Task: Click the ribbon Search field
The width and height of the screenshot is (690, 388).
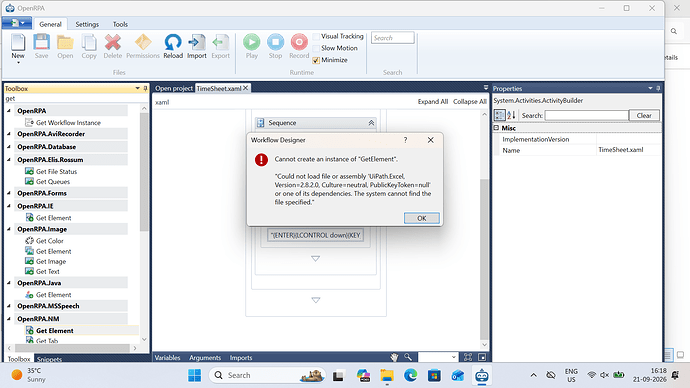Action: coord(393,38)
